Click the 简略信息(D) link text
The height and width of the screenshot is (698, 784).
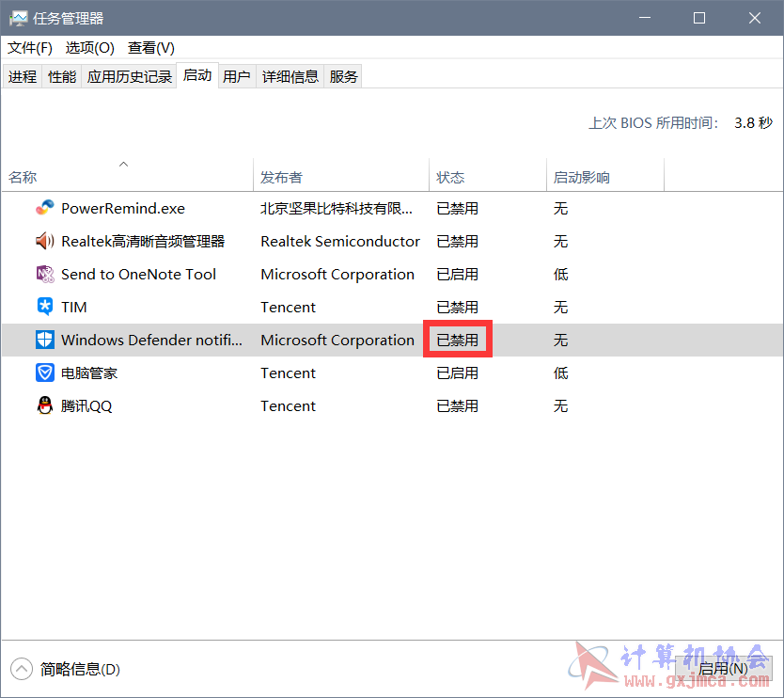[80, 669]
